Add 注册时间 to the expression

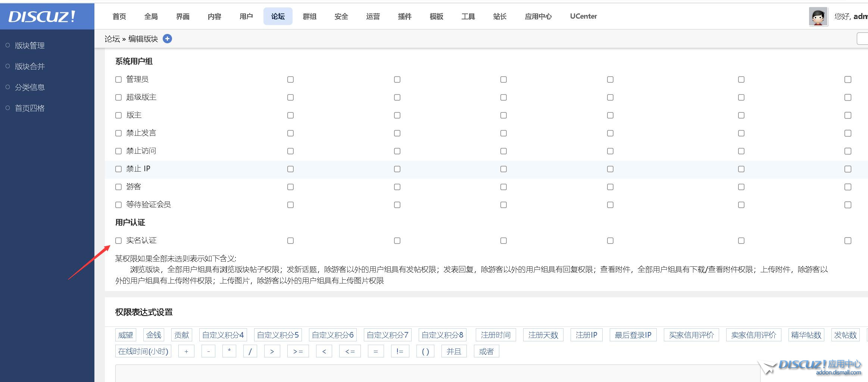496,335
